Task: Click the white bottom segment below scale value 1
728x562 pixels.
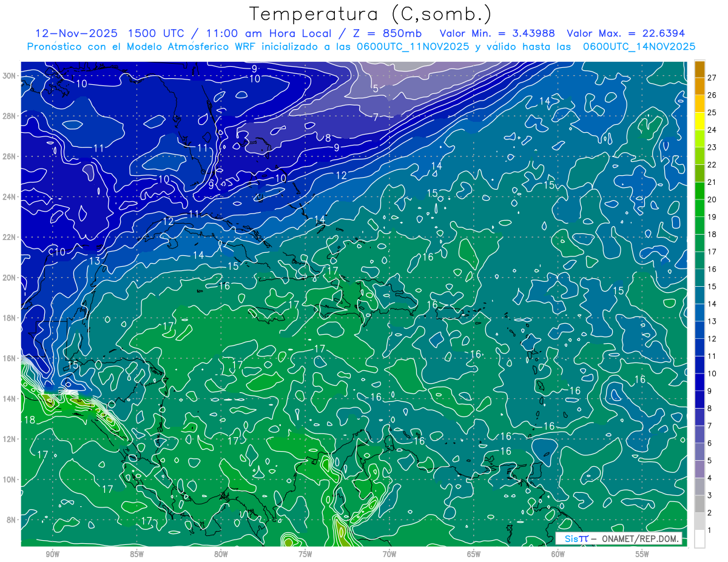Action: point(699,539)
